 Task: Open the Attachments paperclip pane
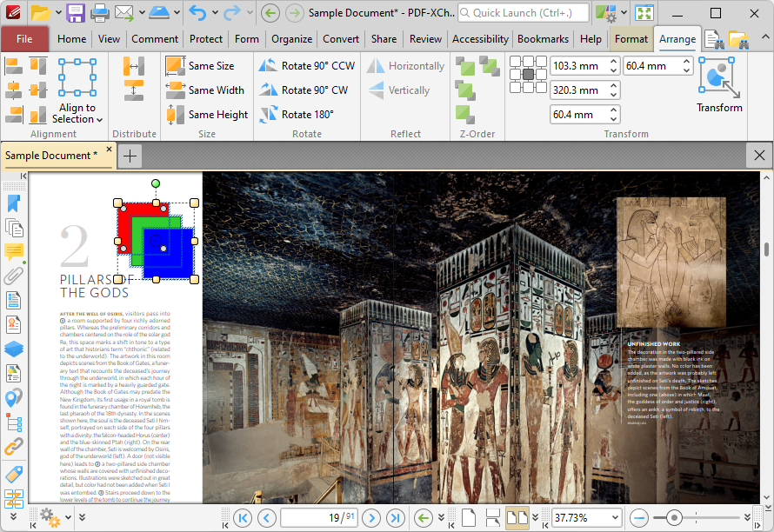tap(14, 276)
